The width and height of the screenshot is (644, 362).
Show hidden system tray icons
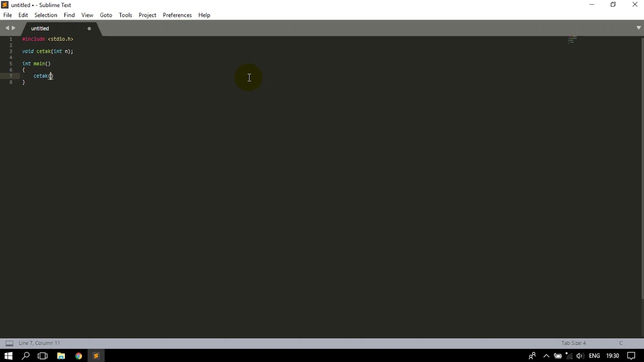(546, 356)
